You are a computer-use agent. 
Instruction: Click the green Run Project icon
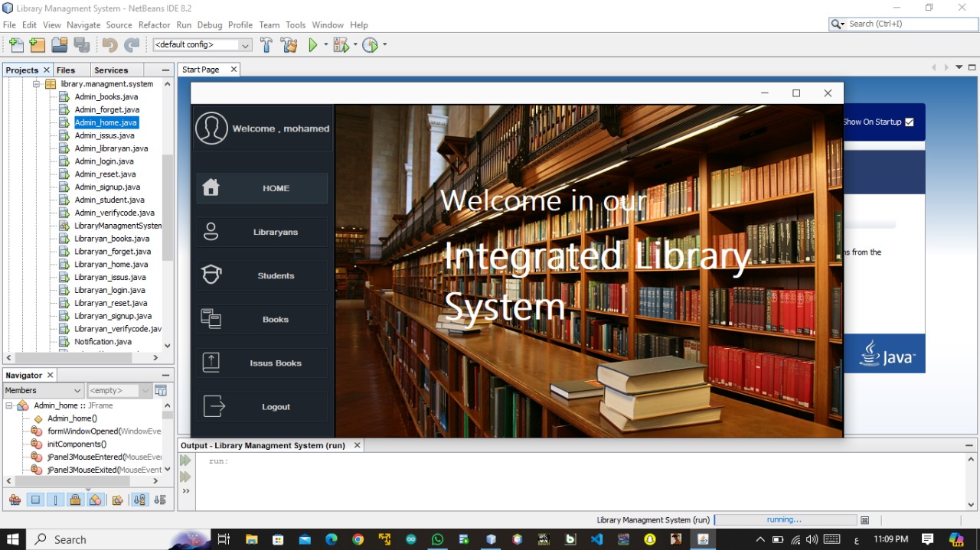pyautogui.click(x=313, y=45)
